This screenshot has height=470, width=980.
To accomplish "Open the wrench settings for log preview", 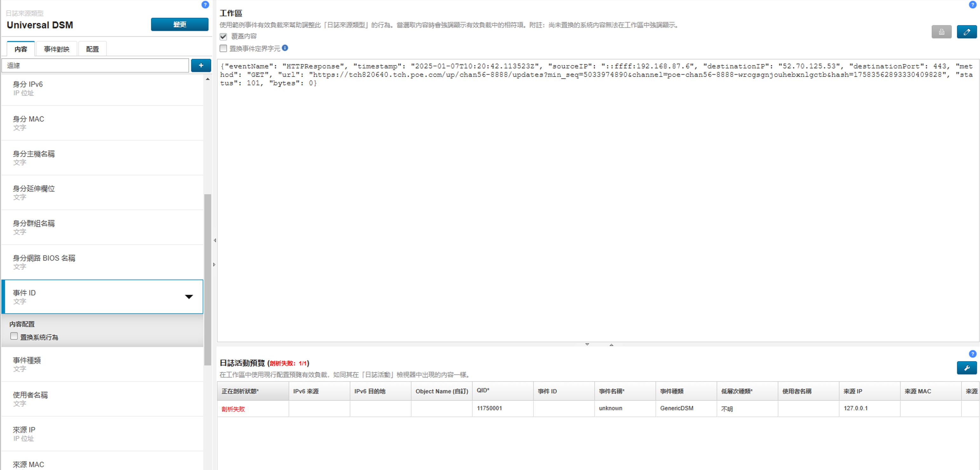I will tap(966, 368).
